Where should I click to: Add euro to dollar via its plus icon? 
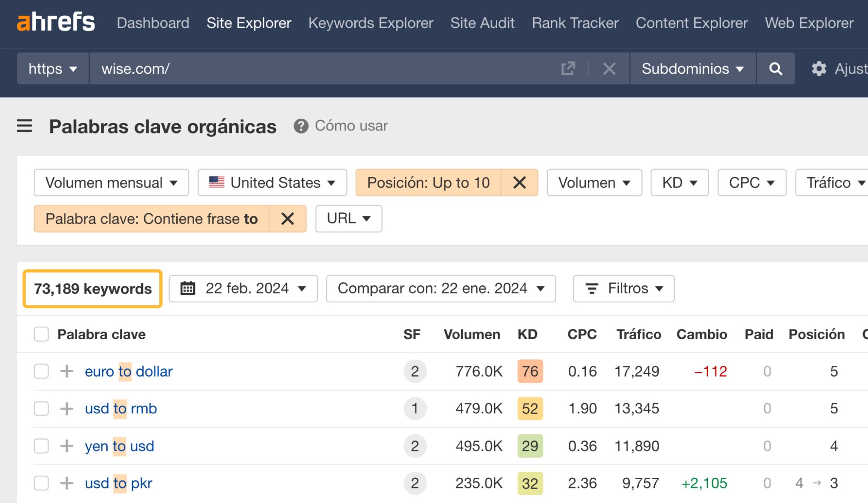[66, 371]
